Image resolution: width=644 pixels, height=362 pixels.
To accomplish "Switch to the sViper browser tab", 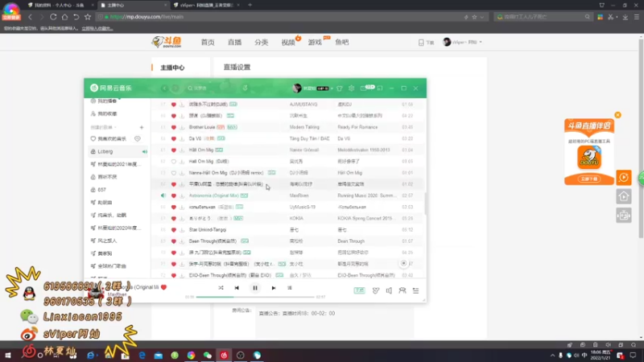I will tap(208, 6).
